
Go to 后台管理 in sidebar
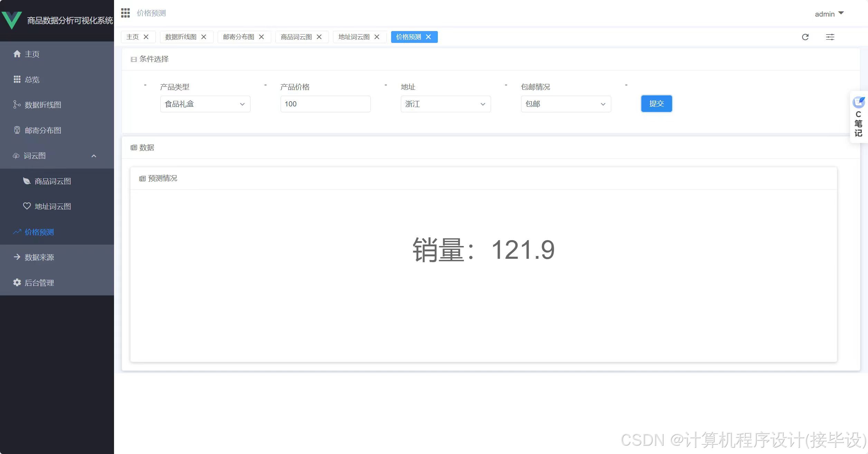39,283
